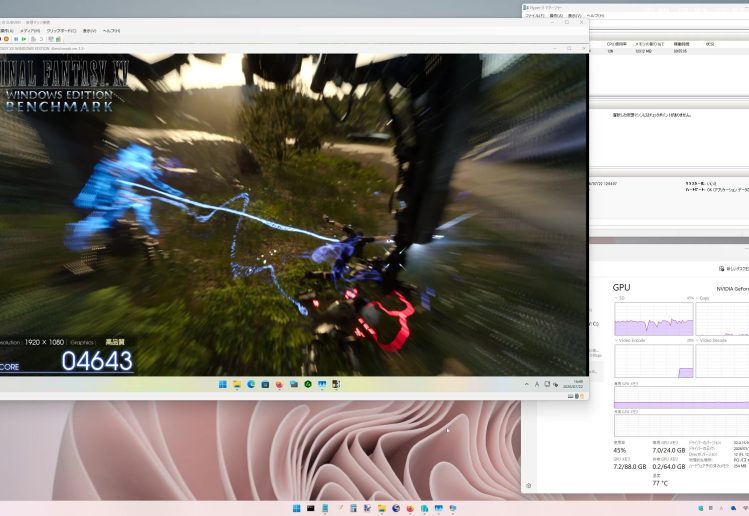Open Firefox on host taskbar
Viewport: 749px width, 516px height.
410,508
